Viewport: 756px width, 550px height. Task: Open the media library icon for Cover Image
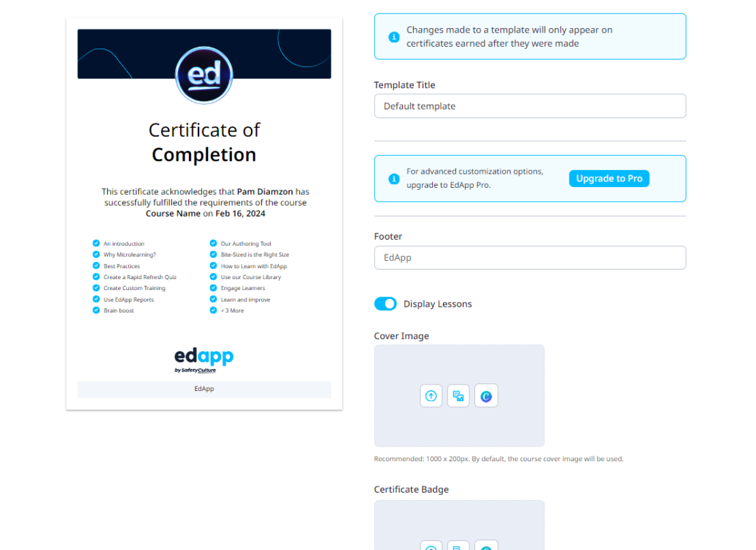coord(458,395)
